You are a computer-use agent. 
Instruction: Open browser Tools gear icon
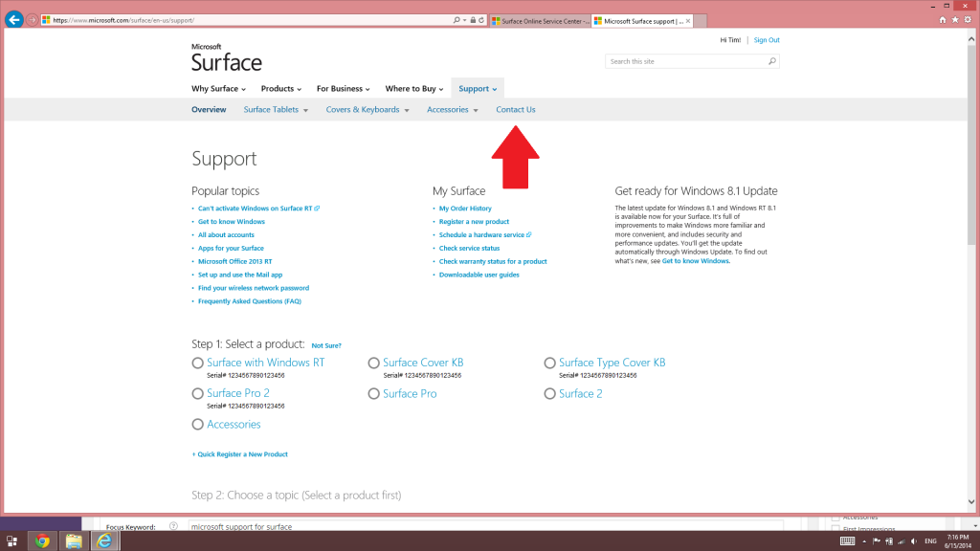click(x=968, y=20)
